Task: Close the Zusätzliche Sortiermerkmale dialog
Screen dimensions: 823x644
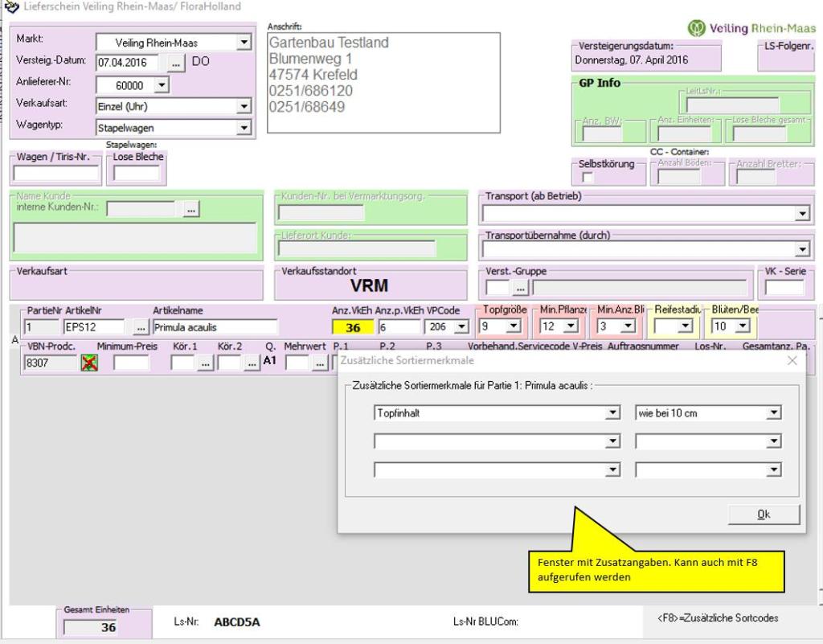Action: 792,361
